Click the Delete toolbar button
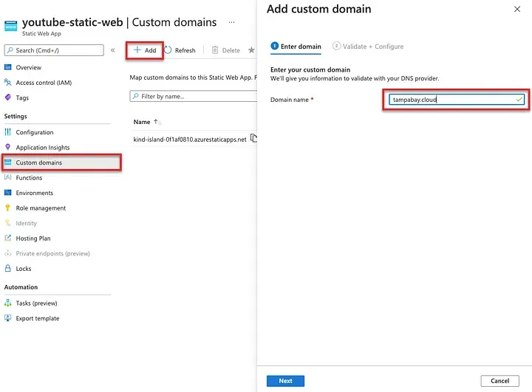 click(226, 50)
